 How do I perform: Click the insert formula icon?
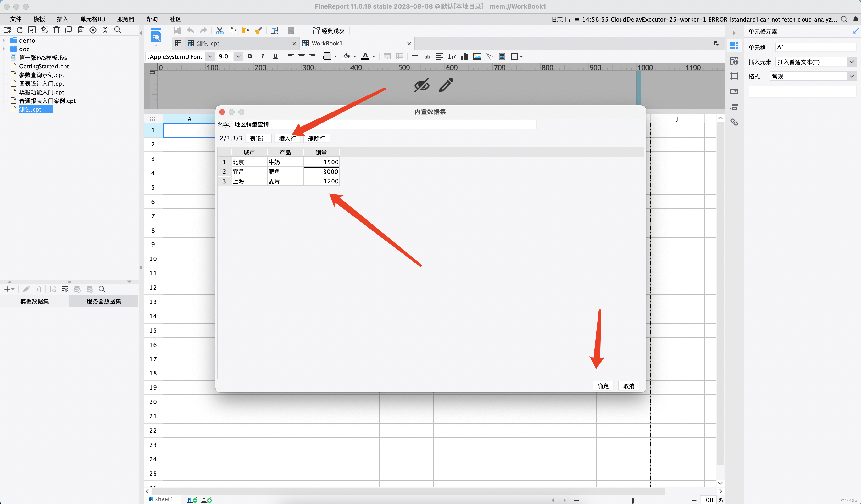click(x=452, y=56)
